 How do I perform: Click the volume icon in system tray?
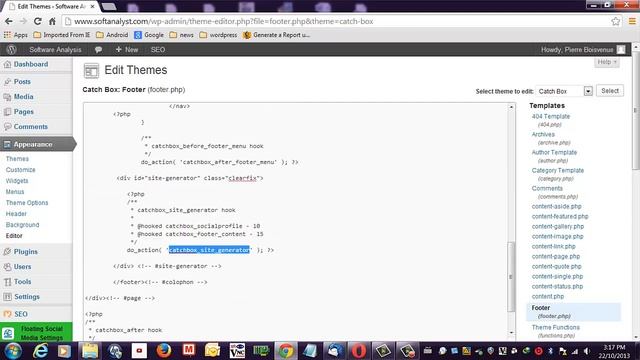[587, 351]
